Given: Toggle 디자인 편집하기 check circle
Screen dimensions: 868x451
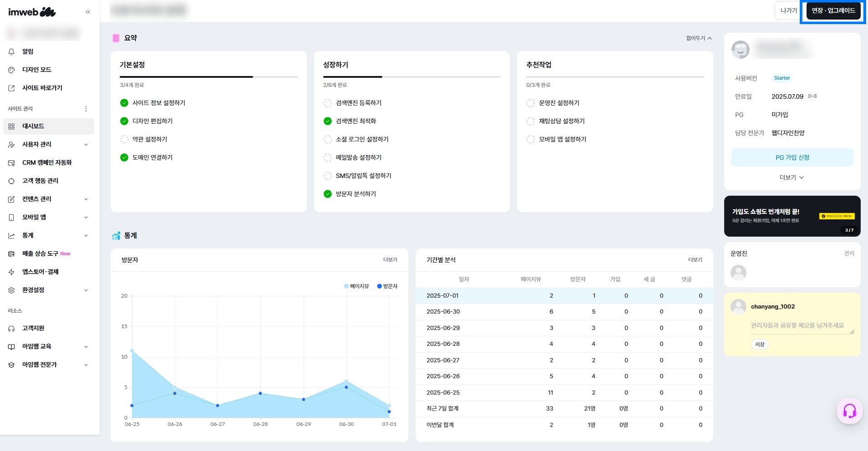Looking at the screenshot, I should (124, 121).
